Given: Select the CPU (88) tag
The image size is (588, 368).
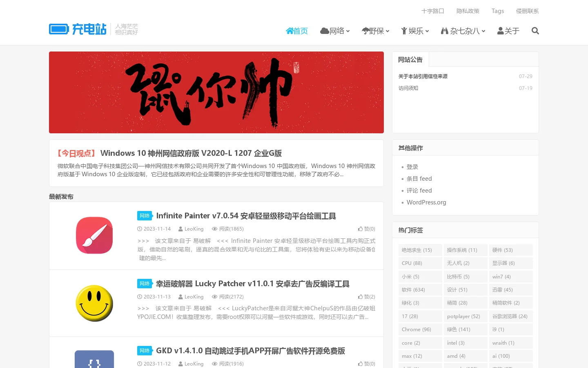Looking at the screenshot, I should click(420, 263).
